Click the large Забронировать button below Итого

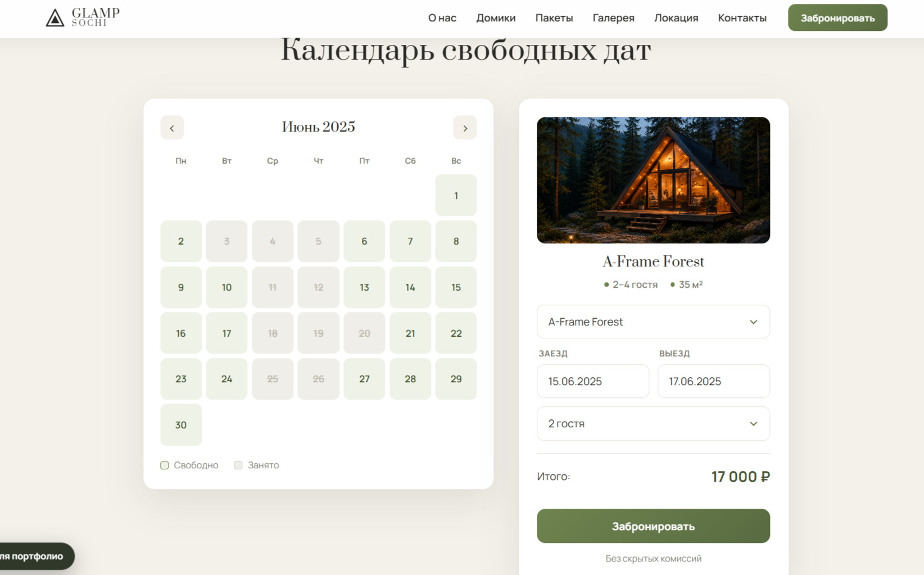pyautogui.click(x=653, y=526)
